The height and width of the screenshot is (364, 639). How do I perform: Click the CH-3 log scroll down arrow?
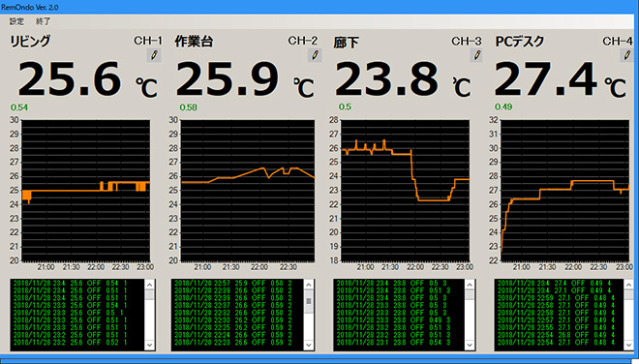point(470,345)
